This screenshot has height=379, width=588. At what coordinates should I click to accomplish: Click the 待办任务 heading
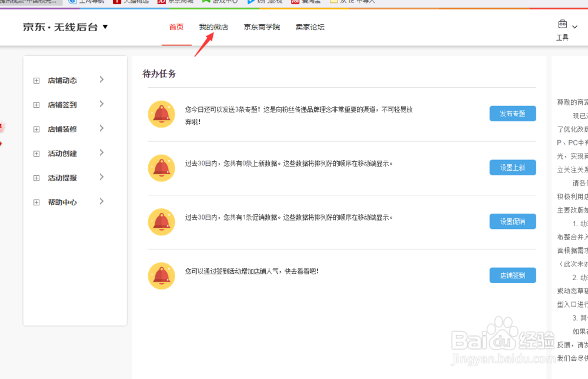pyautogui.click(x=159, y=74)
